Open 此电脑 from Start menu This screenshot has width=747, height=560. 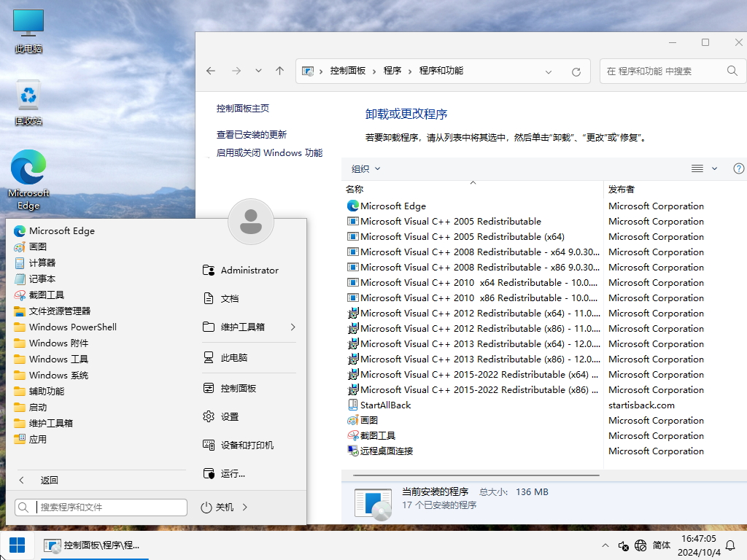click(225, 357)
